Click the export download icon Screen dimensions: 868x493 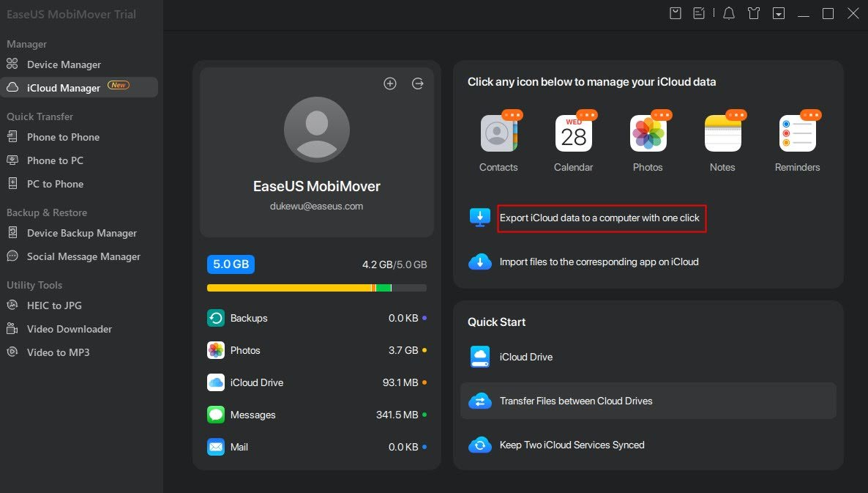pyautogui.click(x=480, y=218)
